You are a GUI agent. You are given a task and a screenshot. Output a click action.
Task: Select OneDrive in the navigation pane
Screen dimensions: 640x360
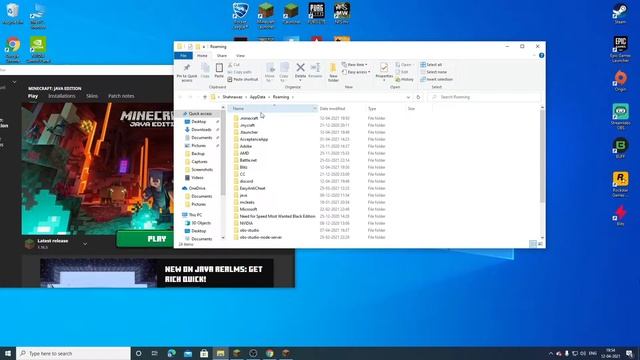click(x=197, y=188)
